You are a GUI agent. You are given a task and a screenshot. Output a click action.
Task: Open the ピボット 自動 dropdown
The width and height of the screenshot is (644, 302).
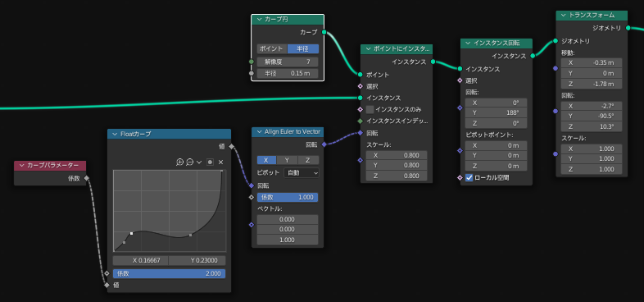[302, 173]
